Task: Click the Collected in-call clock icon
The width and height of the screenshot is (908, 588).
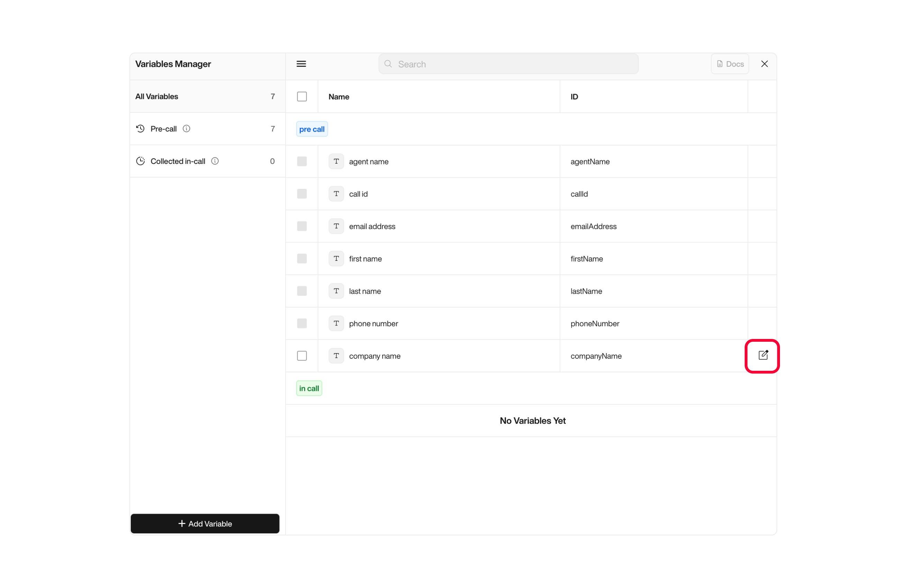Action: (140, 161)
